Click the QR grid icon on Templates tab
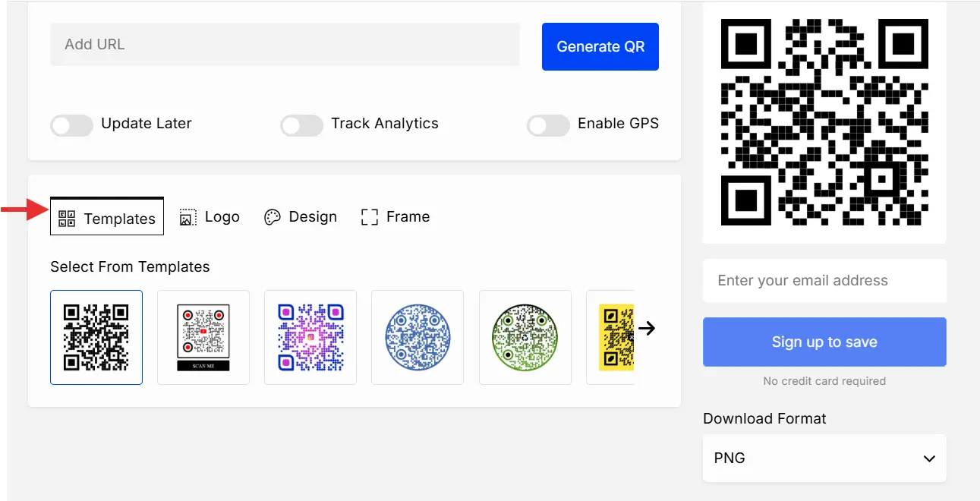Screen dimensions: 980x501 (66, 217)
